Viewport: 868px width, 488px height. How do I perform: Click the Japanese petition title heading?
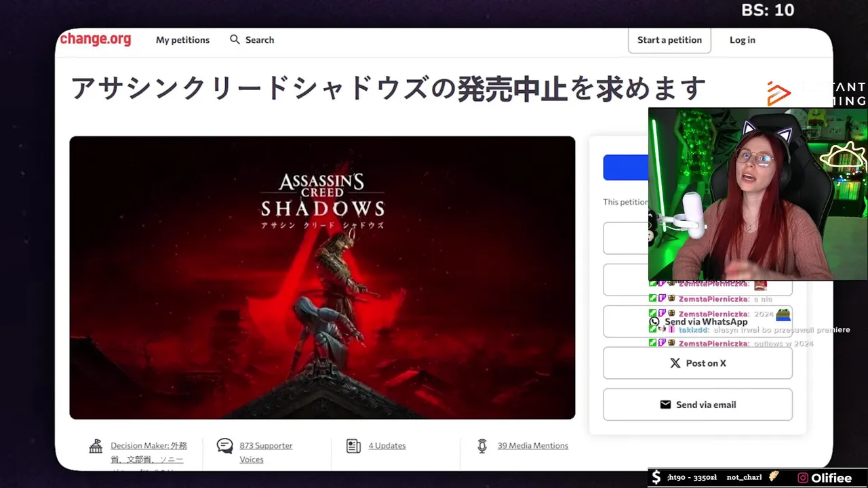pos(389,88)
